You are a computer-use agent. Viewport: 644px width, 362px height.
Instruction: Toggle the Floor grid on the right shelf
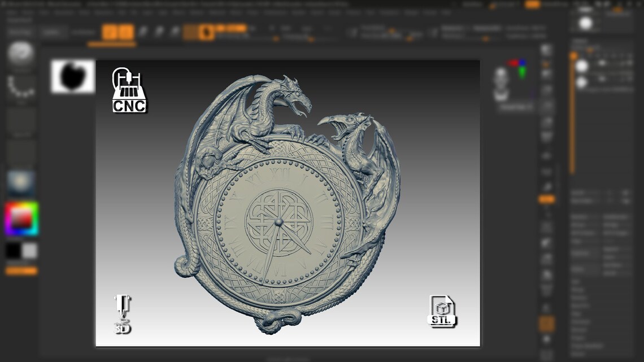(546, 75)
